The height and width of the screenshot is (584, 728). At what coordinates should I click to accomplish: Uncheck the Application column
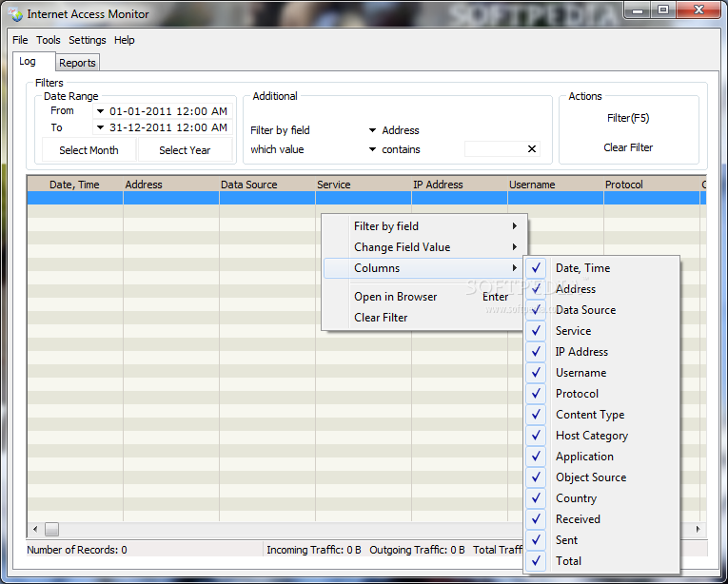click(x=536, y=456)
